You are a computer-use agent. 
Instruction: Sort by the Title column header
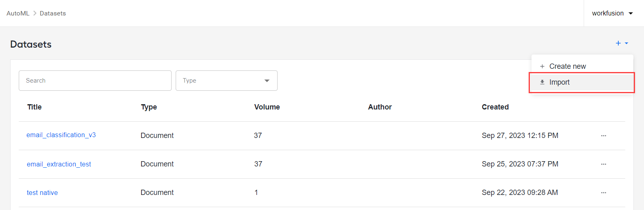[34, 107]
